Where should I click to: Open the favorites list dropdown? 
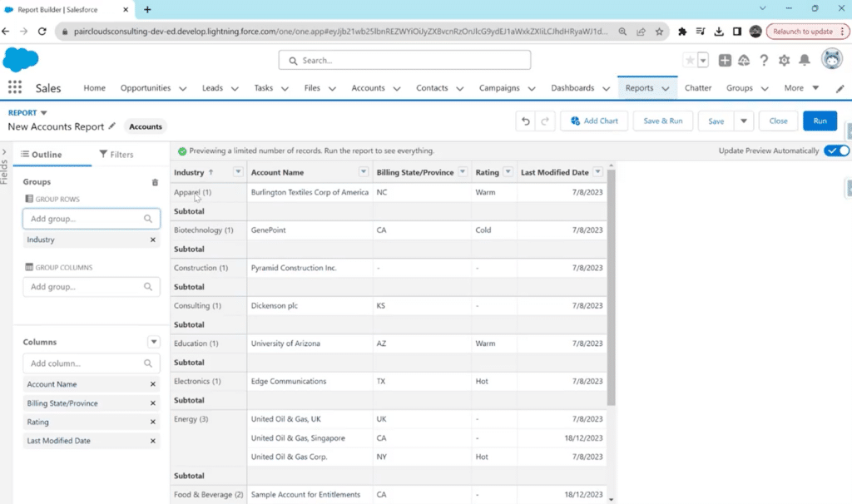pyautogui.click(x=702, y=60)
